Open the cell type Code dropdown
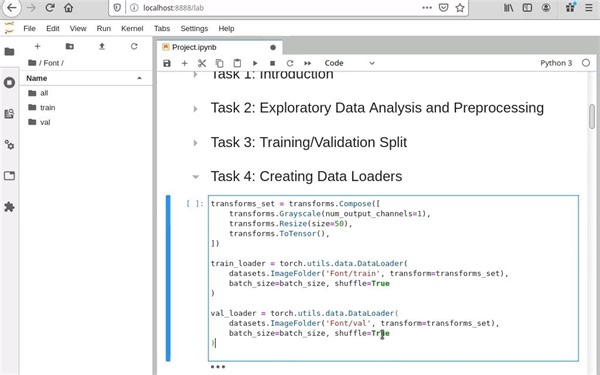This screenshot has height=375, width=600. [349, 63]
